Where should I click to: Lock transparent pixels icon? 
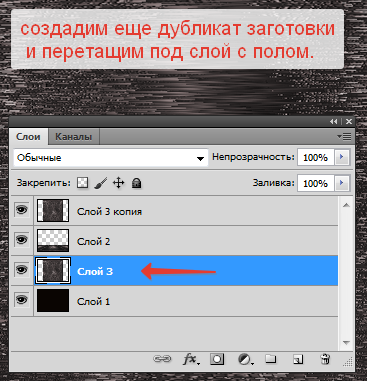coord(82,183)
